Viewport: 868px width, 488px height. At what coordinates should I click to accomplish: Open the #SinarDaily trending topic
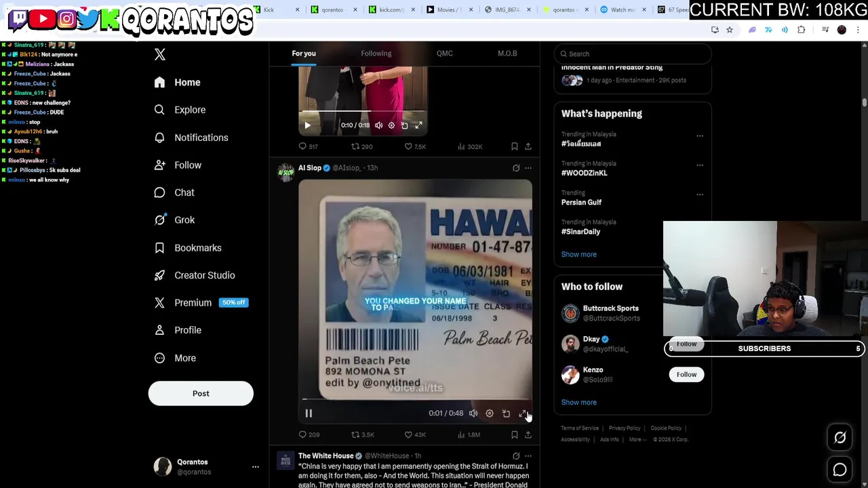pos(580,232)
